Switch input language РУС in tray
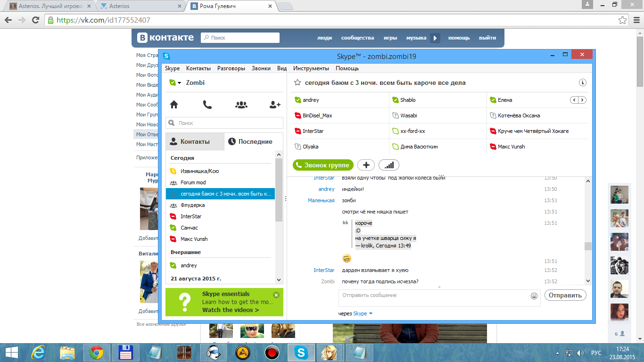Screen dimensions: 644x362 click(x=597, y=353)
